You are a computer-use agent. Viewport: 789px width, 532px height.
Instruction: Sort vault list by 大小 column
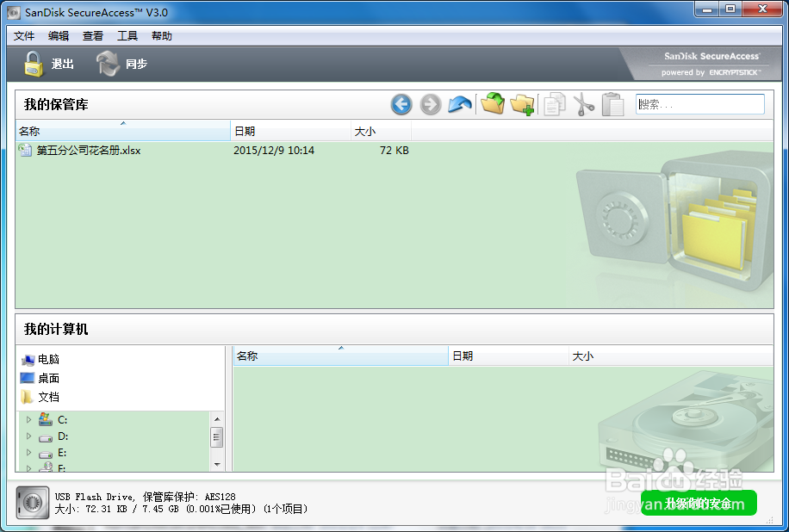point(381,131)
